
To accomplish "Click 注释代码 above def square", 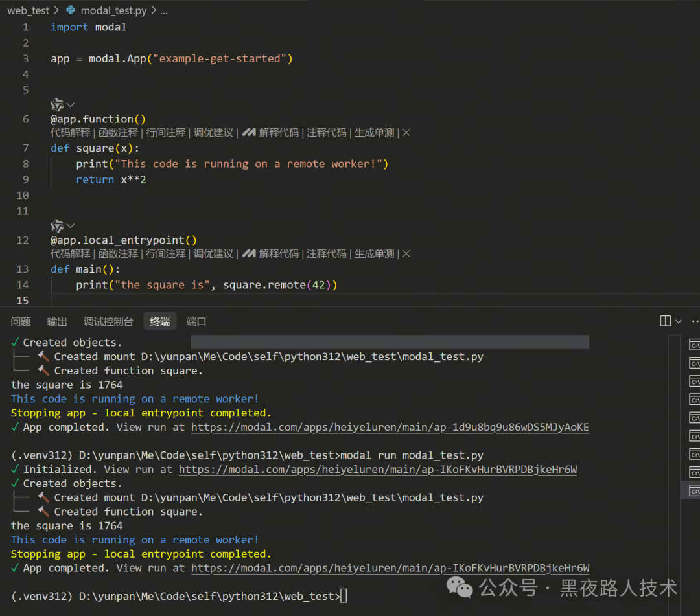I will click(326, 133).
